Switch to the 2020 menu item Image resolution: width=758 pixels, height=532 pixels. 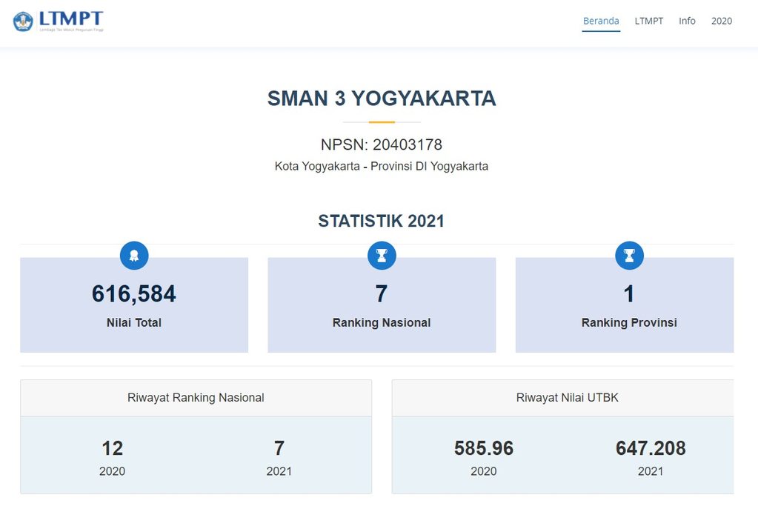(721, 21)
